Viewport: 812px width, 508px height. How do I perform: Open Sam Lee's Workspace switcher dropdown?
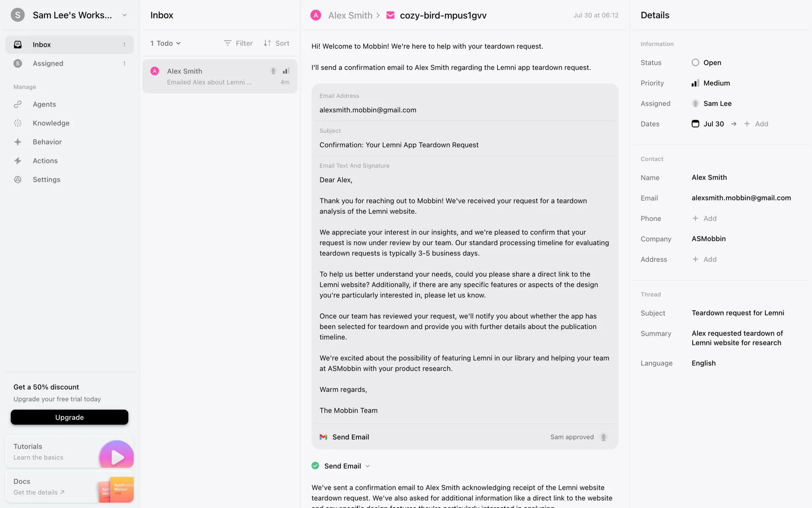click(x=124, y=15)
